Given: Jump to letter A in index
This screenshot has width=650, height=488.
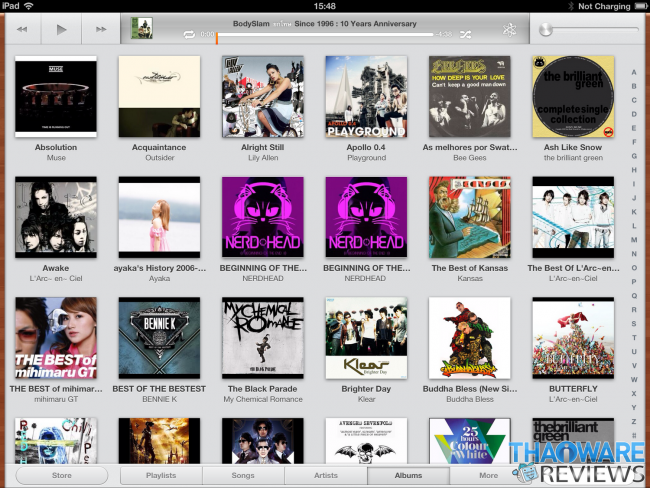Looking at the screenshot, I should click(x=634, y=72).
